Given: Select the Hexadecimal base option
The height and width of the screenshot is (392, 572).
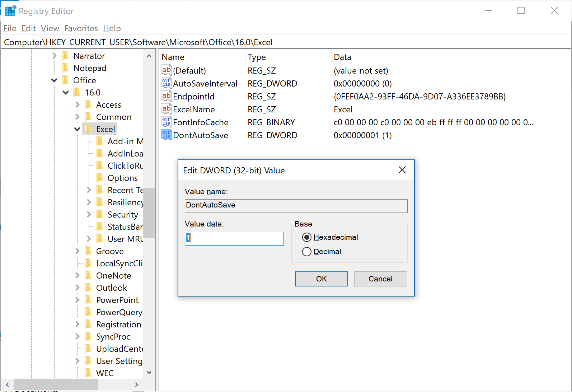Looking at the screenshot, I should pyautogui.click(x=307, y=237).
